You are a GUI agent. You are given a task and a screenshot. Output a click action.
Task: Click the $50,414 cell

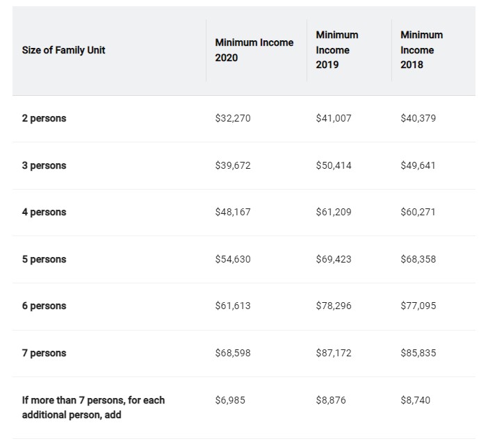point(334,165)
